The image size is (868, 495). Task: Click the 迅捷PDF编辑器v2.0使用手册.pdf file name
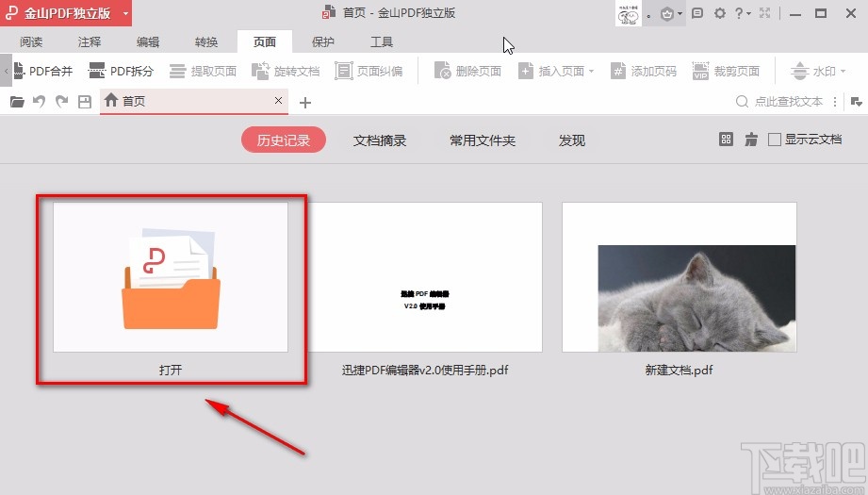(x=425, y=370)
